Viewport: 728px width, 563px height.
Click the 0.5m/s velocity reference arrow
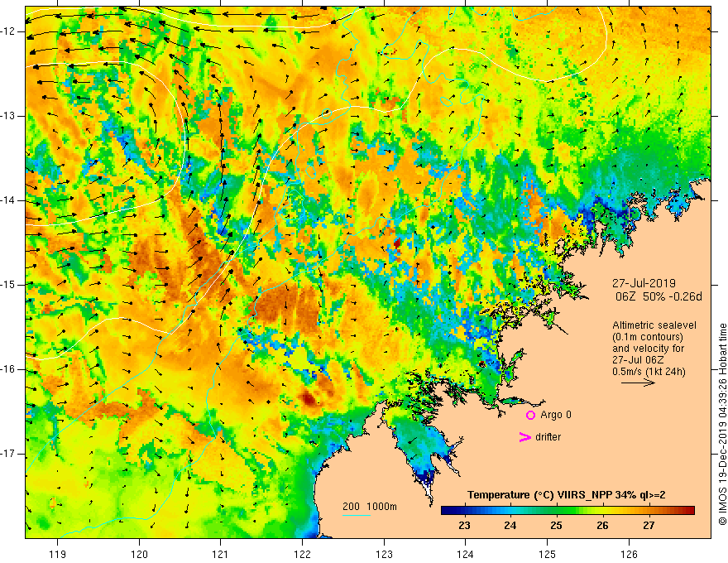pos(638,383)
